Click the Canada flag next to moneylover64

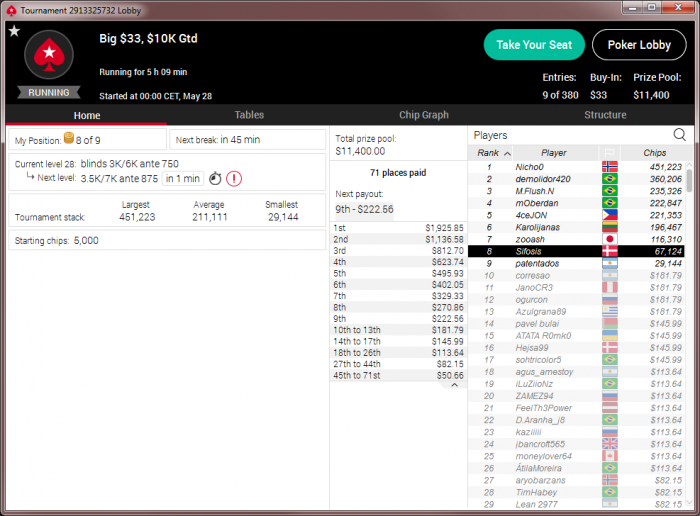[610, 456]
